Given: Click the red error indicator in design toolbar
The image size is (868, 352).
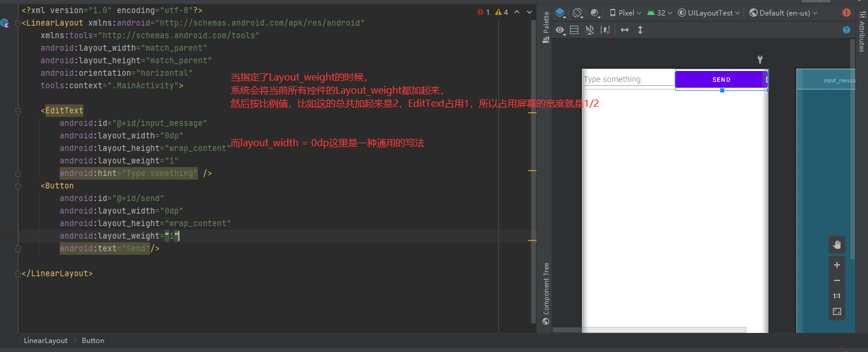Looking at the screenshot, I should click(x=847, y=13).
